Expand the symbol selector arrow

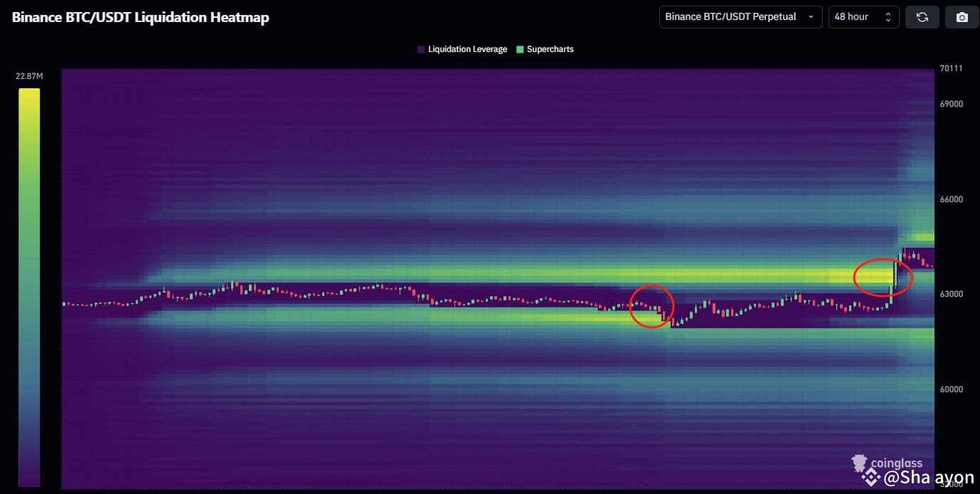813,16
